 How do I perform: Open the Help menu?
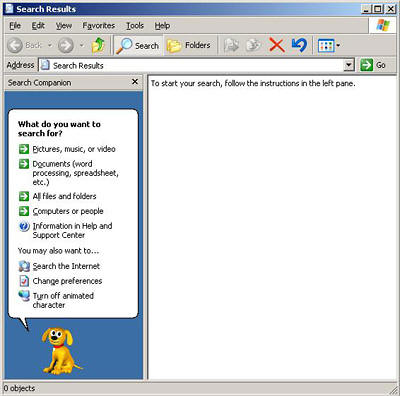click(x=162, y=26)
